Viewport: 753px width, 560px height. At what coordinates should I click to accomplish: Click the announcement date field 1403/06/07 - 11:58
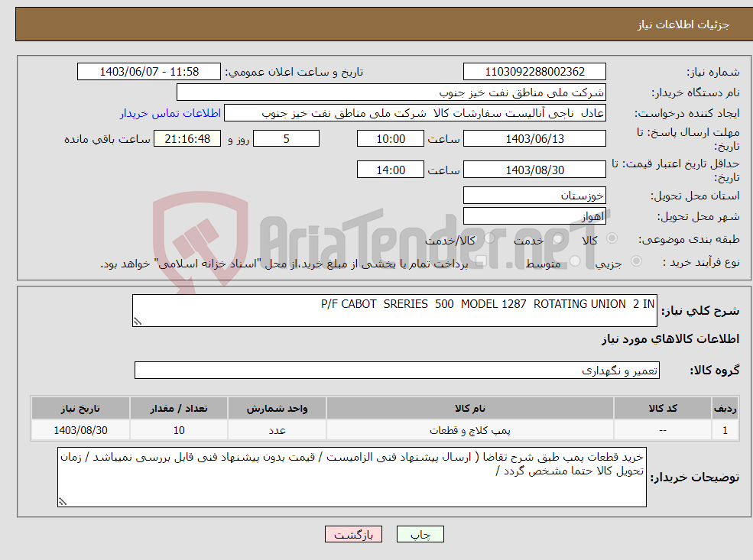(x=149, y=72)
